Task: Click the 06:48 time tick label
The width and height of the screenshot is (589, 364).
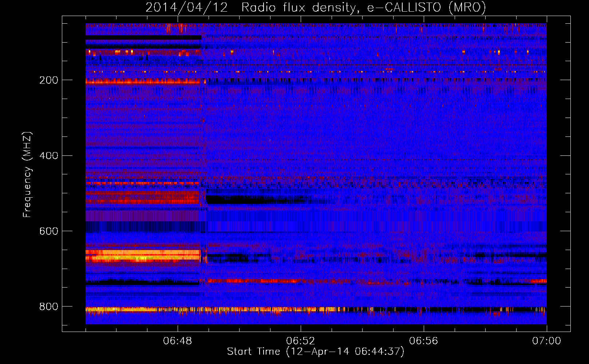Action: (178, 341)
